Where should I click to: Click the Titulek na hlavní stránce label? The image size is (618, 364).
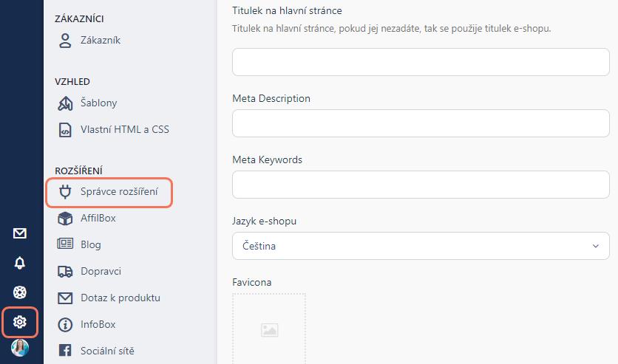(287, 10)
